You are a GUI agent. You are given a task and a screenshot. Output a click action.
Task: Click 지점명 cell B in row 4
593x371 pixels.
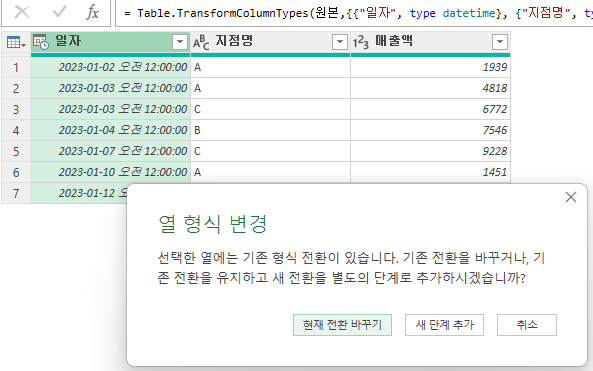pos(270,130)
